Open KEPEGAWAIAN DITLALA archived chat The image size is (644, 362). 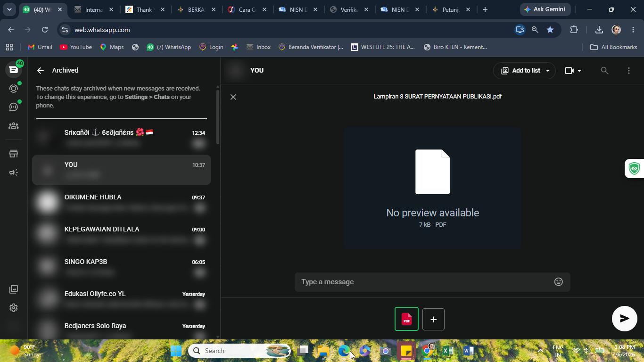(122, 234)
